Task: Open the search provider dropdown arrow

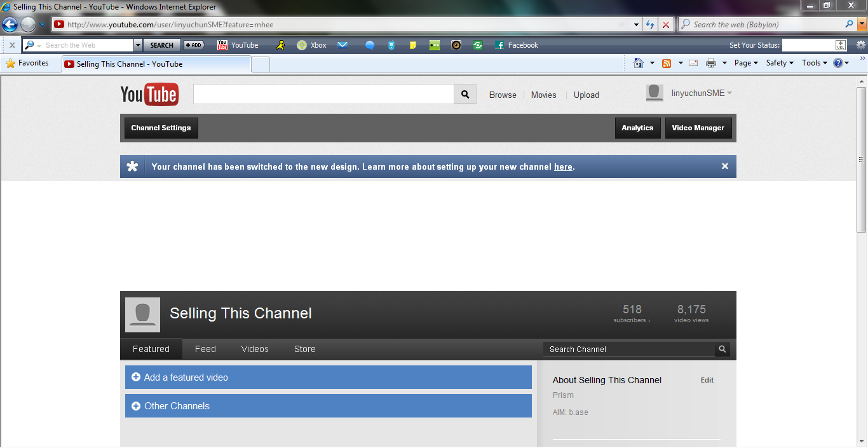Action: pyautogui.click(x=862, y=25)
